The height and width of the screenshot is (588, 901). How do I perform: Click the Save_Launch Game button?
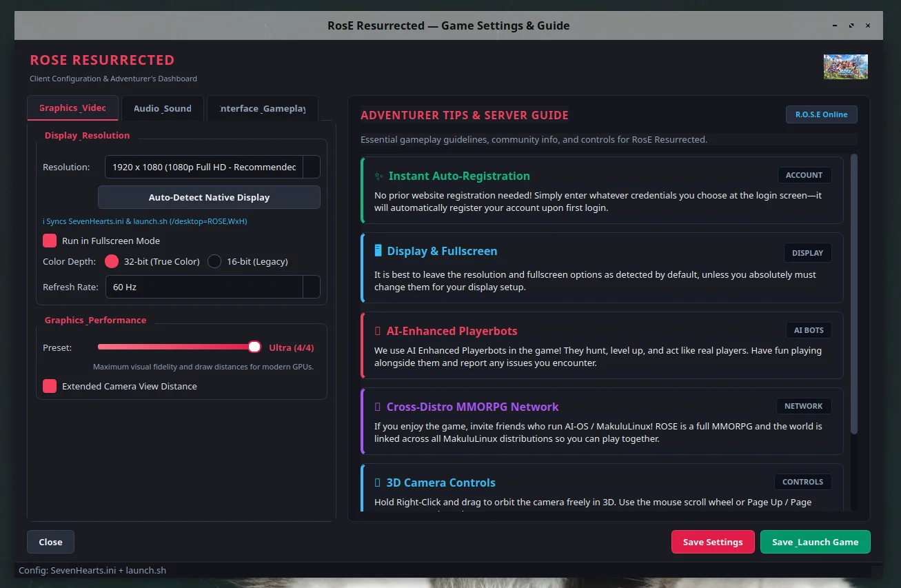[816, 542]
